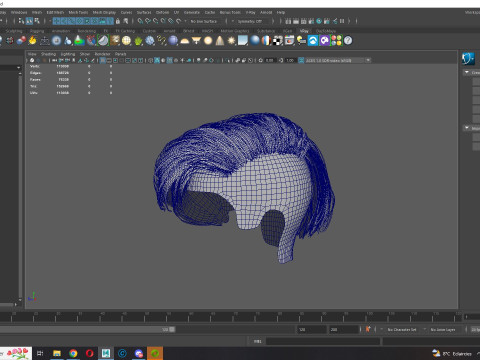Click the question mark help shelf icon
The image size is (480, 360).
click(x=348, y=41)
